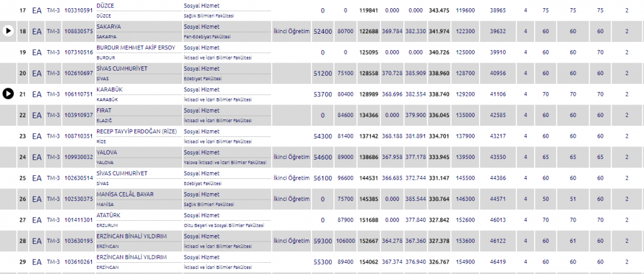Select the TM-3 cell in row 23
Screen dimensions: 644x274
tap(53, 136)
